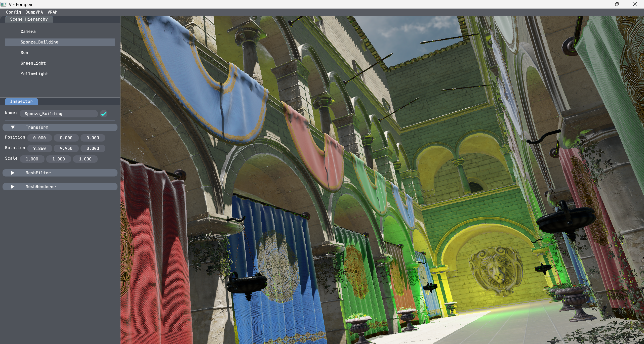The height and width of the screenshot is (344, 644).
Task: Expand the MeshRenderer component
Action: 13,187
